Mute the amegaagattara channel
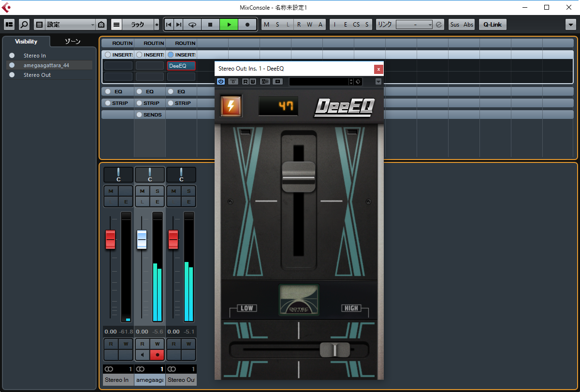 pos(142,191)
